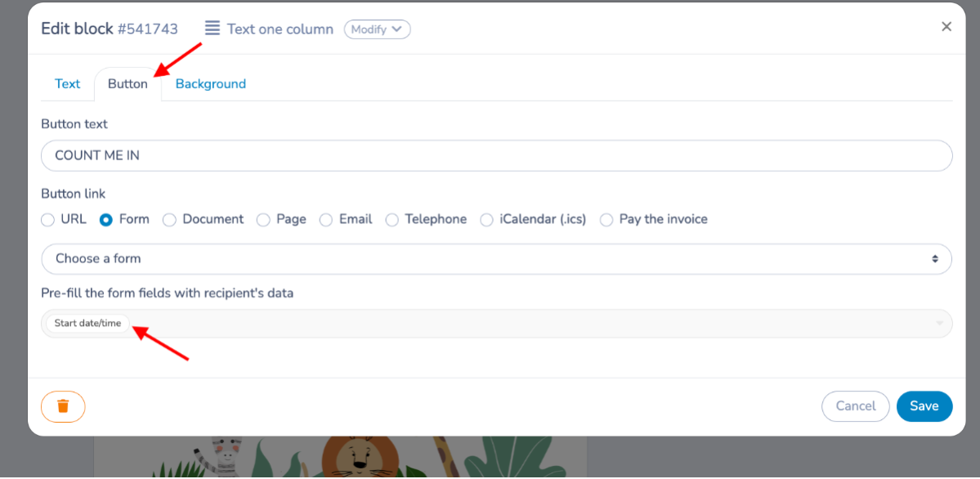Screen dimensions: 980x479
Task: Choose the Document link option
Action: (x=169, y=220)
